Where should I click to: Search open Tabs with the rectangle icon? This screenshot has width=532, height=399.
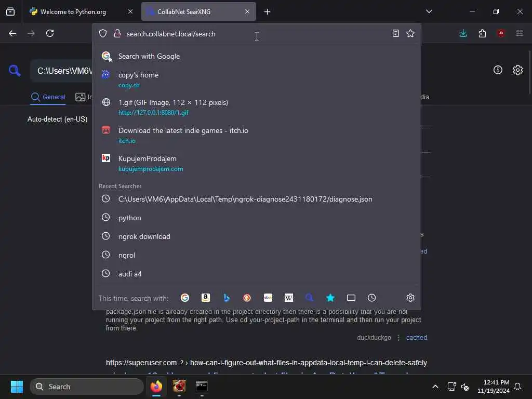tap(351, 298)
